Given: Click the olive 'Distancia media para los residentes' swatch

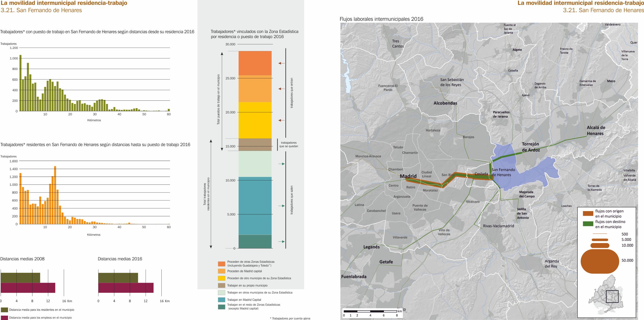Looking at the screenshot, I should point(4,310).
